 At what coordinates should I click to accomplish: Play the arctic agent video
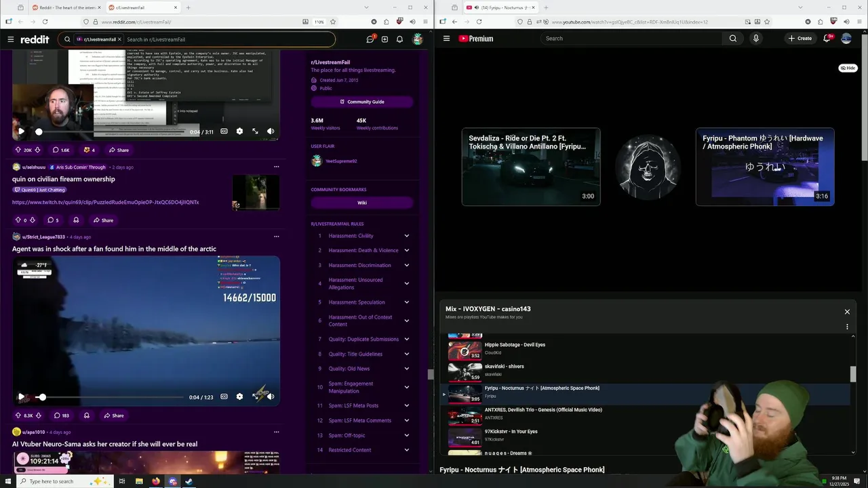(21, 396)
